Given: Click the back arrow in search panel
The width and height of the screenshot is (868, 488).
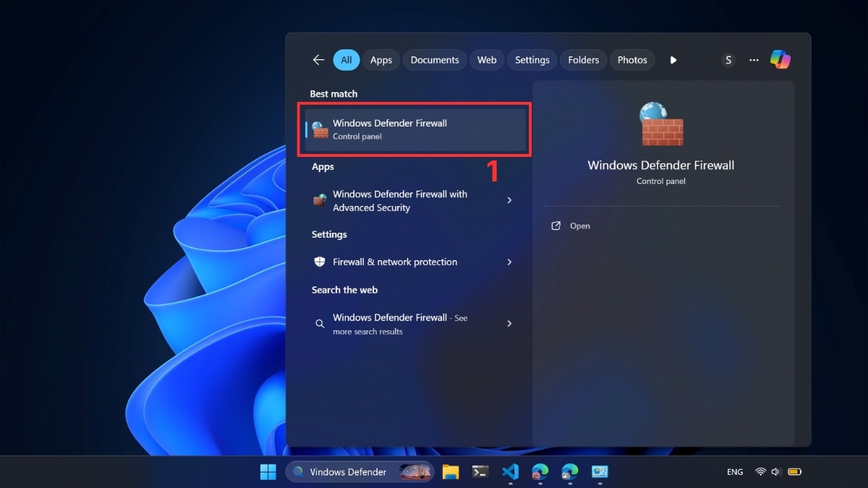Looking at the screenshot, I should 318,60.
